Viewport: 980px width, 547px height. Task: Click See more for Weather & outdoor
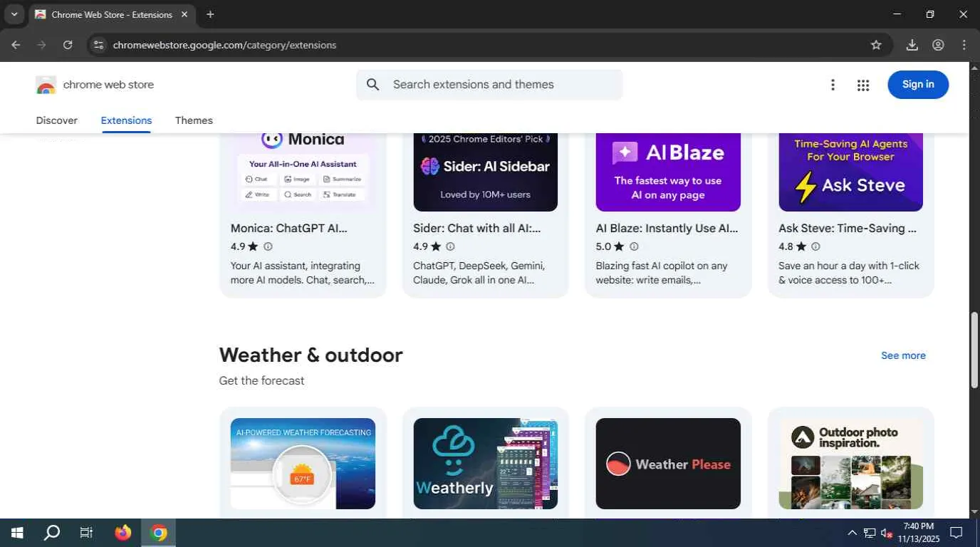903,355
